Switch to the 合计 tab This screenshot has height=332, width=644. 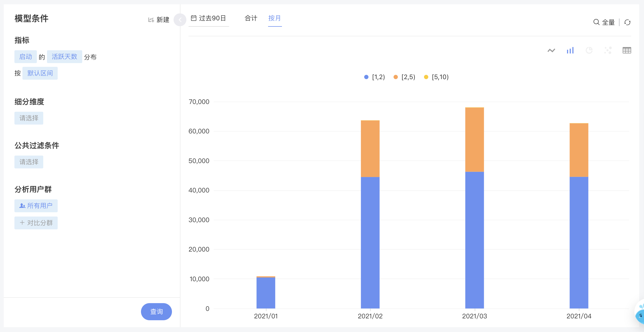pyautogui.click(x=251, y=18)
